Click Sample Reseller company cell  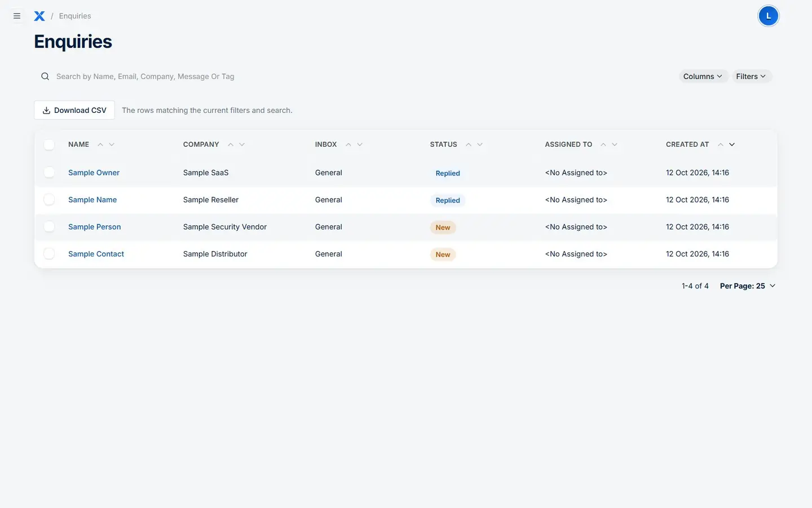(211, 200)
